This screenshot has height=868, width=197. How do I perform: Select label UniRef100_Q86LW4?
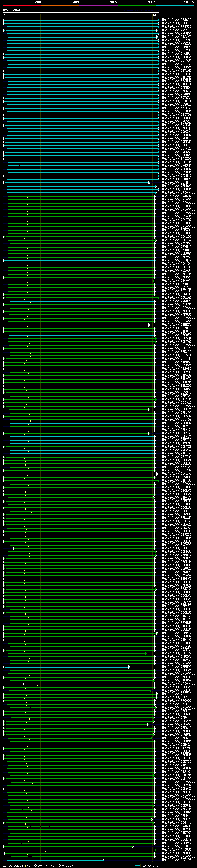[177, 691]
